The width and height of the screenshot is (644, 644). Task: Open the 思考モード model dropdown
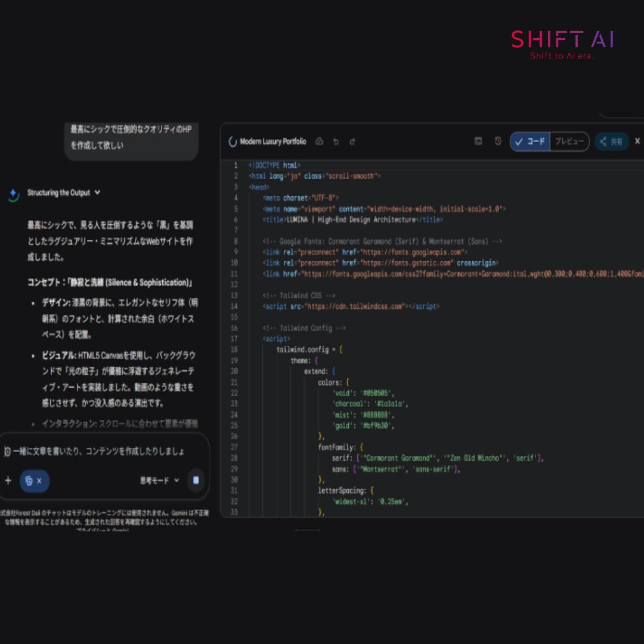click(159, 480)
